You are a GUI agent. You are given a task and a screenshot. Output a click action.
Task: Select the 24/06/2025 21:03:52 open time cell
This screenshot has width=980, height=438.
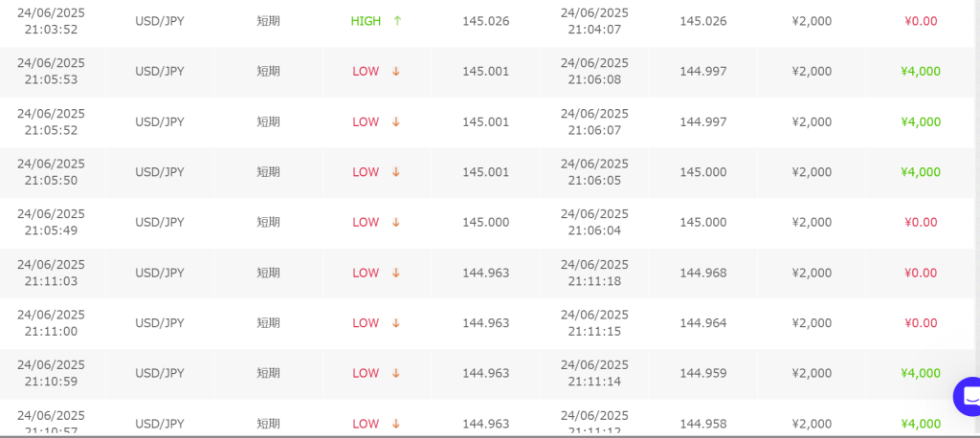(x=51, y=21)
